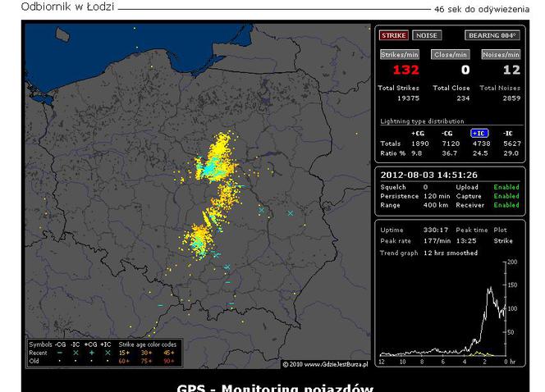This screenshot has width=545, height=392.
Task: Click the Receiver Enabled status
Action: click(x=506, y=205)
